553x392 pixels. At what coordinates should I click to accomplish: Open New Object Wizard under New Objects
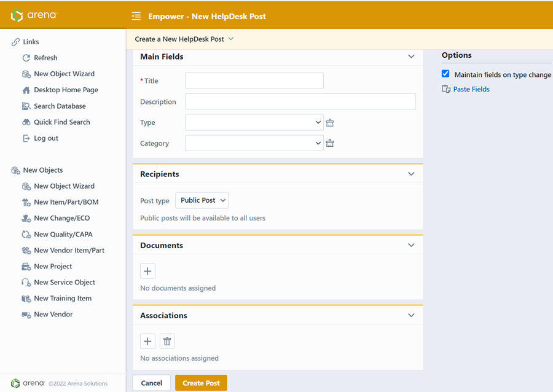tap(64, 186)
